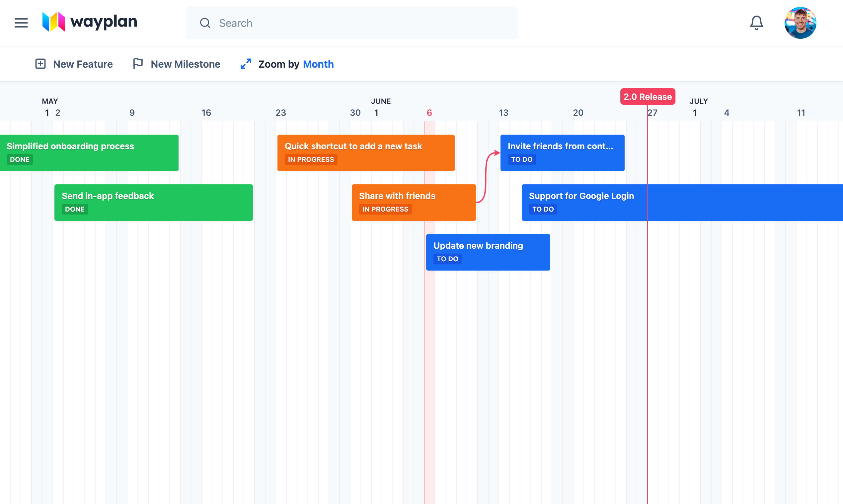Open Update new branding feature
The height and width of the screenshot is (504, 843).
click(488, 252)
